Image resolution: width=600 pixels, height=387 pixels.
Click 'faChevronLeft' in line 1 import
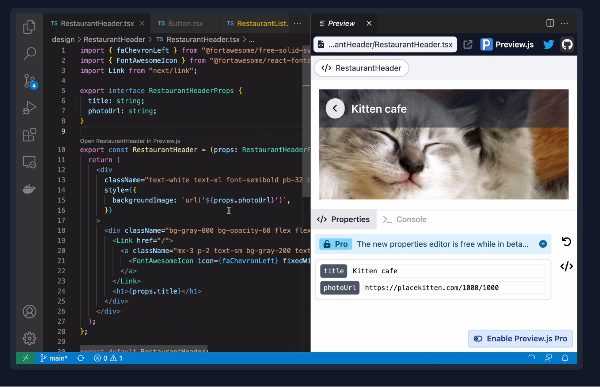143,51
